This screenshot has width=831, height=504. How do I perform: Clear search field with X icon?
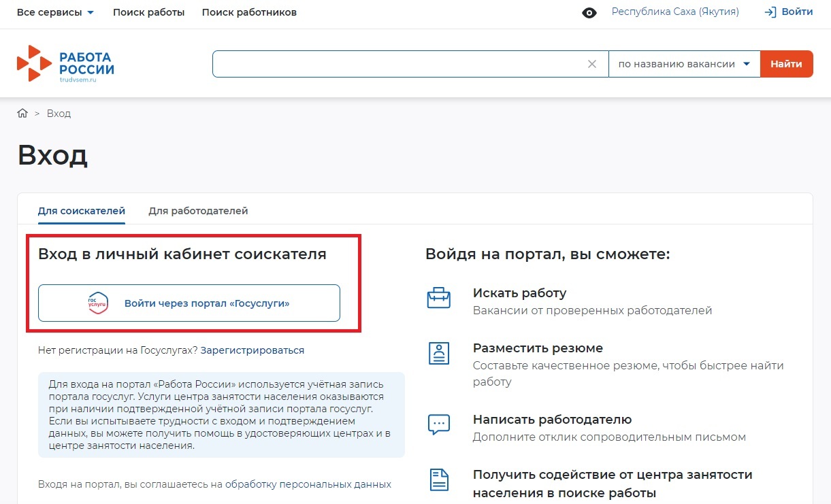(592, 64)
